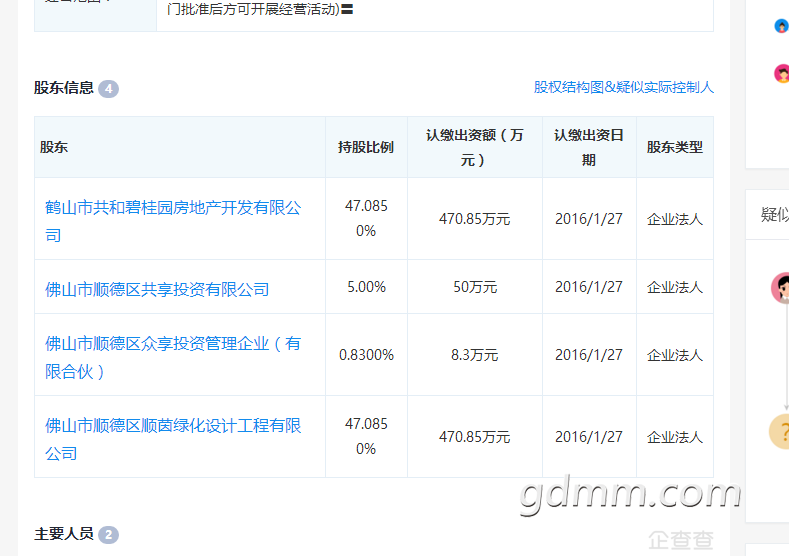Viewport: 789px width, 556px height.
Task: Click the 主要人员 section heading
Action: pyautogui.click(x=64, y=534)
